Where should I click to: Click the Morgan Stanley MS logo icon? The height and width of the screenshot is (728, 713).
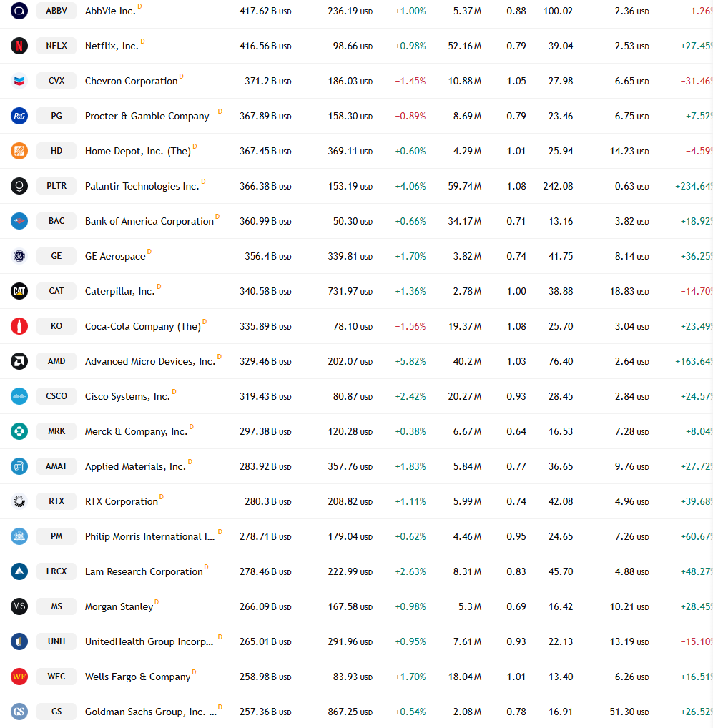pyautogui.click(x=19, y=606)
